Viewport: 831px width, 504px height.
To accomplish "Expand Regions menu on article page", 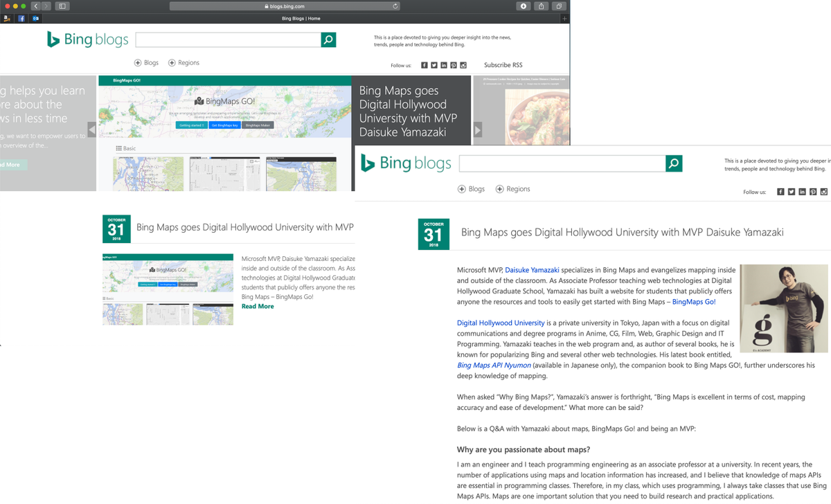I will coord(513,189).
